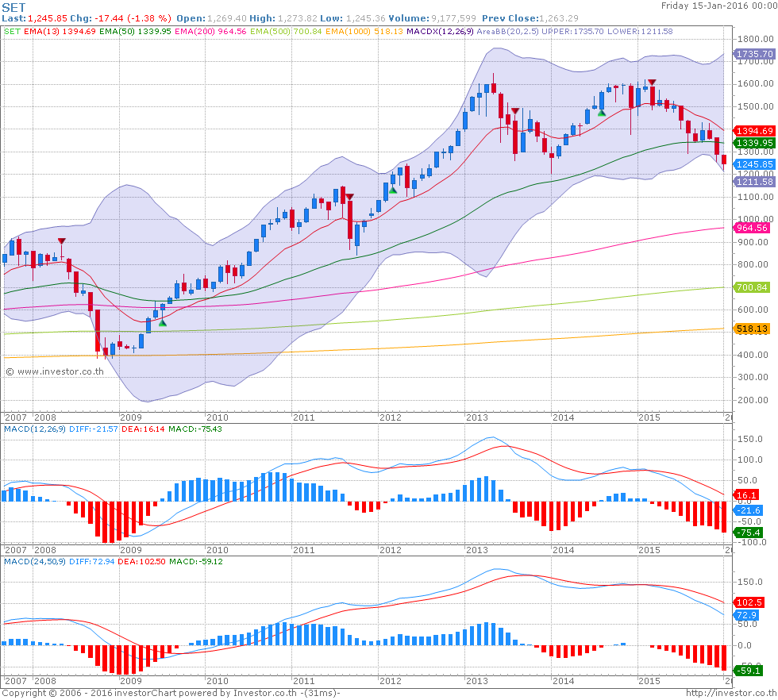This screenshot has height=700, width=778.
Task: Click the pink 964.56 price tag
Action: click(x=752, y=228)
